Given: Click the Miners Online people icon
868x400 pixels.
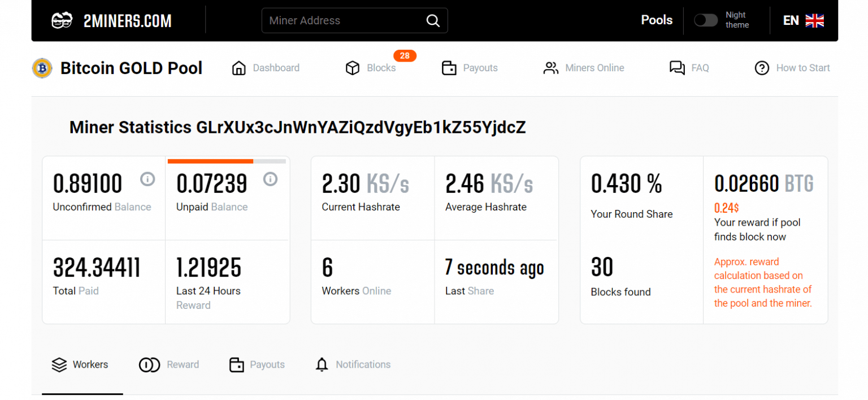Looking at the screenshot, I should pos(551,67).
